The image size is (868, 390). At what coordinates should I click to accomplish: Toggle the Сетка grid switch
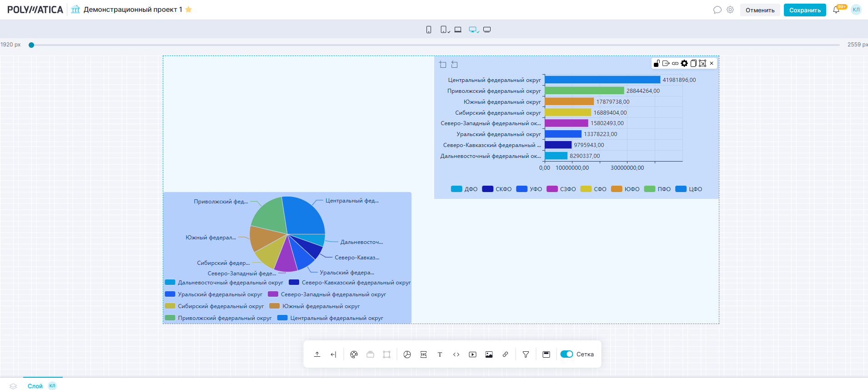click(567, 354)
